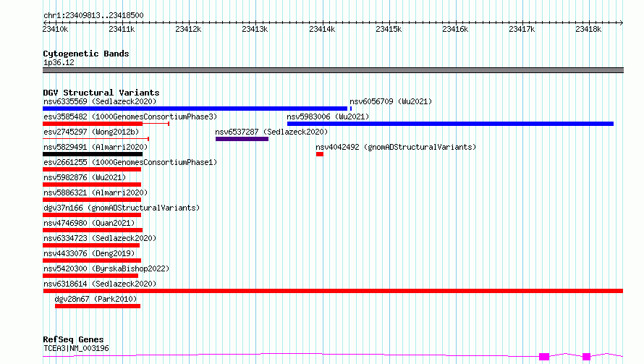Viewport: 644px width, 364px height.
Task: Open dgv28n67 (Park2010) label
Action: (96, 299)
